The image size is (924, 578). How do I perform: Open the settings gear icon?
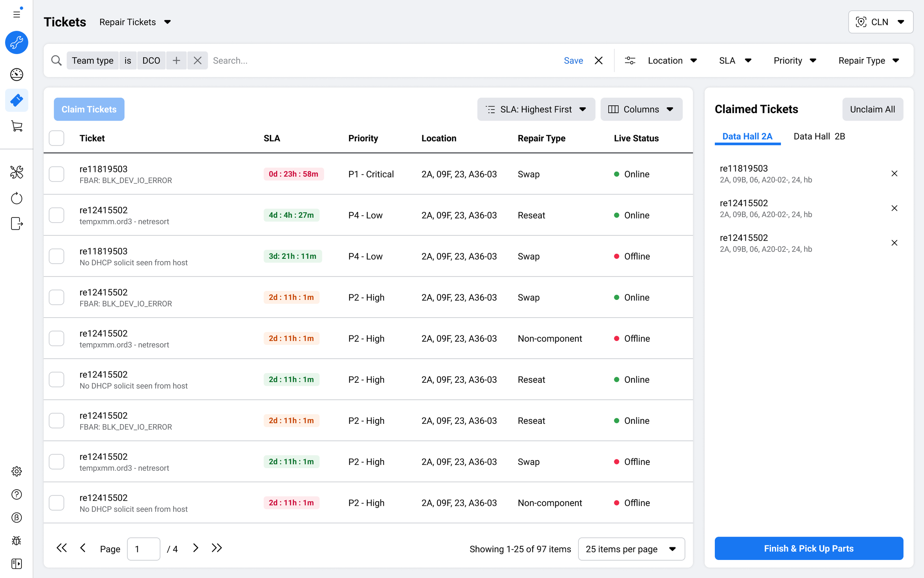point(16,471)
